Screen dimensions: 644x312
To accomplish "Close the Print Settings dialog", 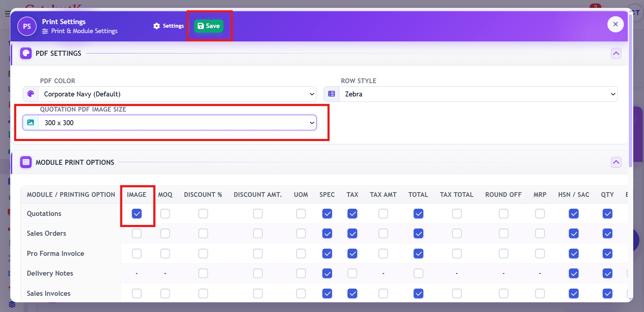I will pyautogui.click(x=616, y=24).
